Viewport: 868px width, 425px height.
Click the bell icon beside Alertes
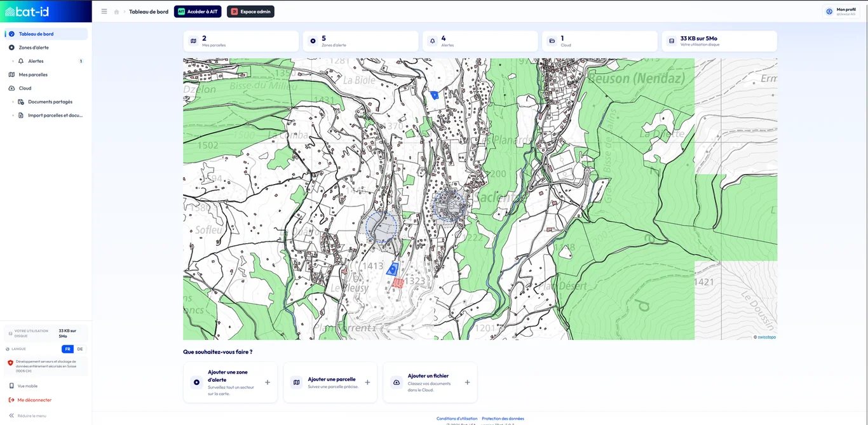point(21,61)
